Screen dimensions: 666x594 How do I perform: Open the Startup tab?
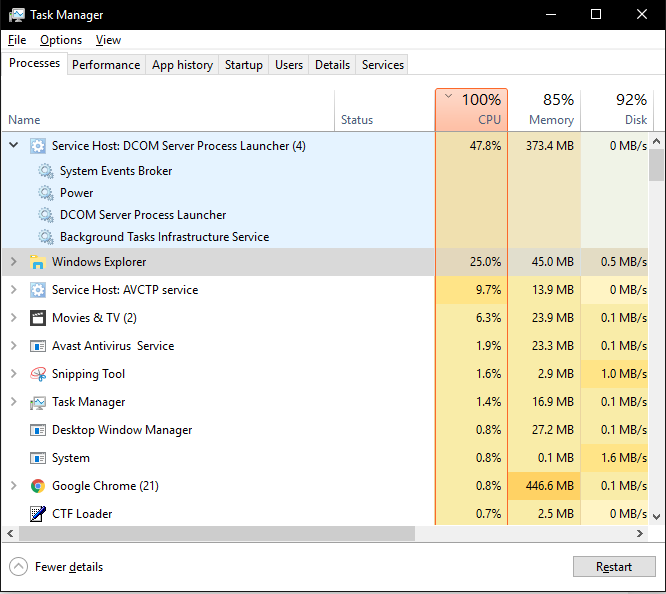point(243,65)
